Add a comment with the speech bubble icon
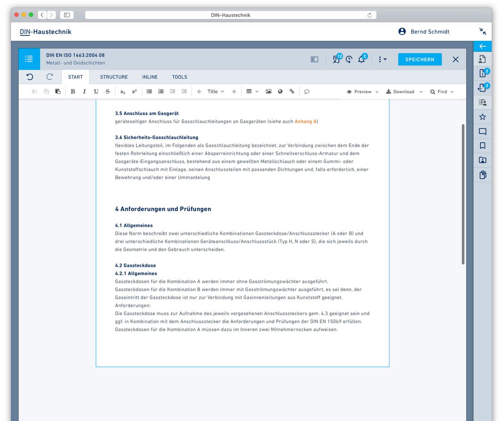 coord(307,91)
